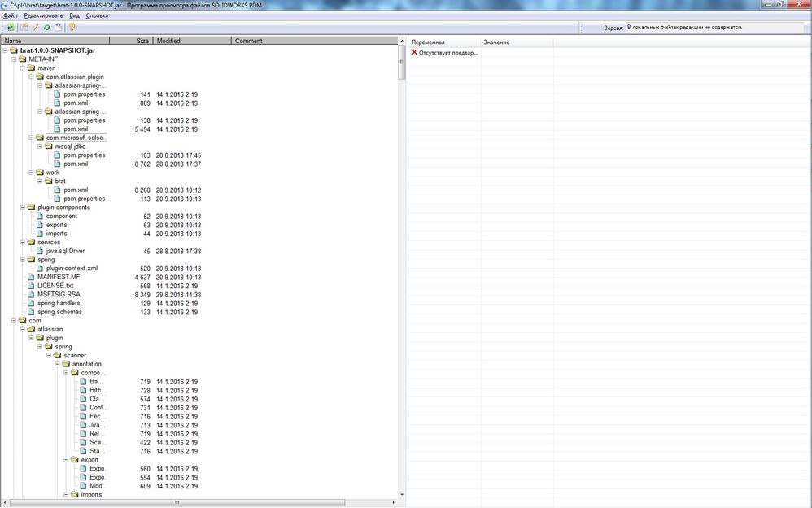Click the Comment column header
The image size is (812, 508).
point(314,41)
